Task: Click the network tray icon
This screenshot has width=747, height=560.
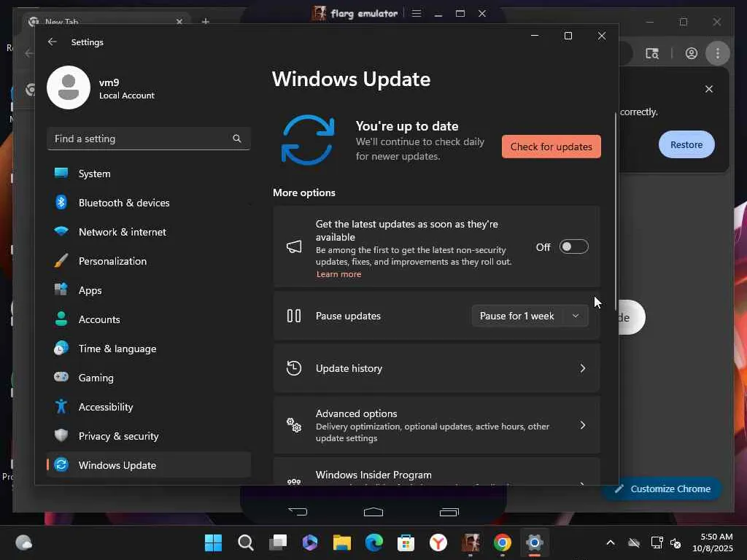Action: coord(657,542)
